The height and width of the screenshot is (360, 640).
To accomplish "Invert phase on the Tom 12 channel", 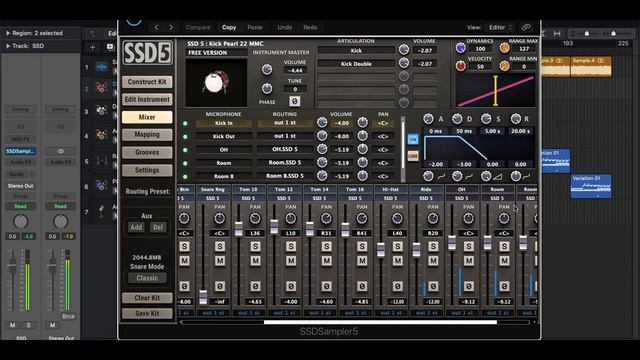I will pos(291,287).
